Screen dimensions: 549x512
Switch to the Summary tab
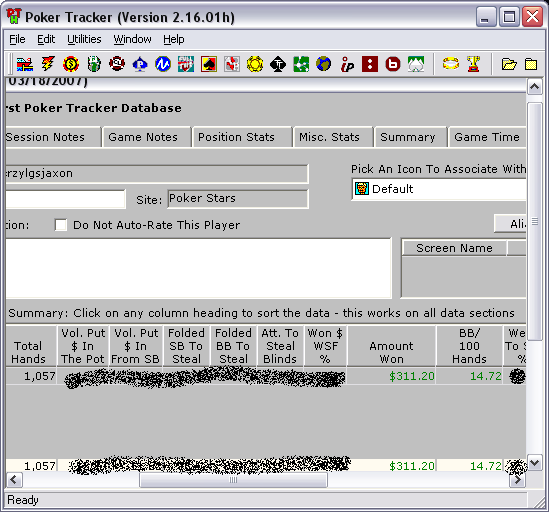pos(411,137)
